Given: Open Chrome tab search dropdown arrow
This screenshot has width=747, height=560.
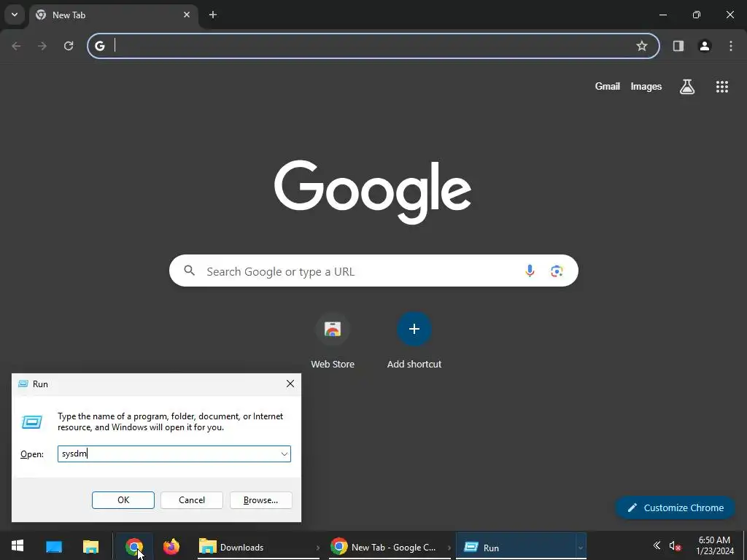Looking at the screenshot, I should (x=15, y=15).
